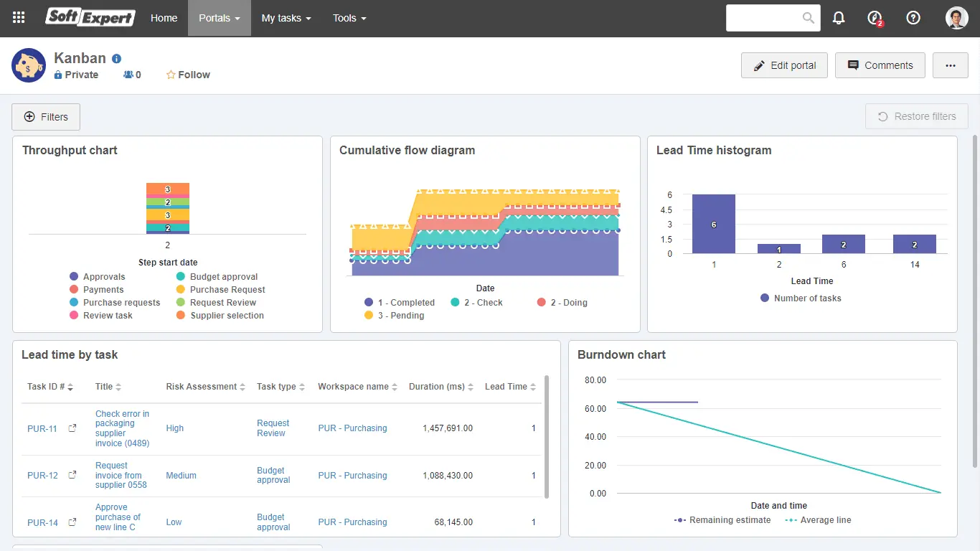The width and height of the screenshot is (980, 551).
Task: Click the Edit portal button
Action: (x=784, y=65)
